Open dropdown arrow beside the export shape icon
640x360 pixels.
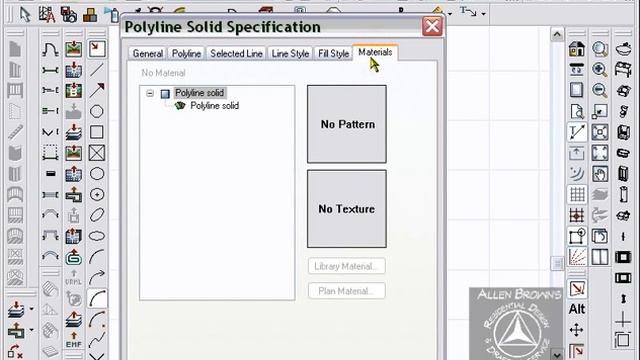(31, 330)
